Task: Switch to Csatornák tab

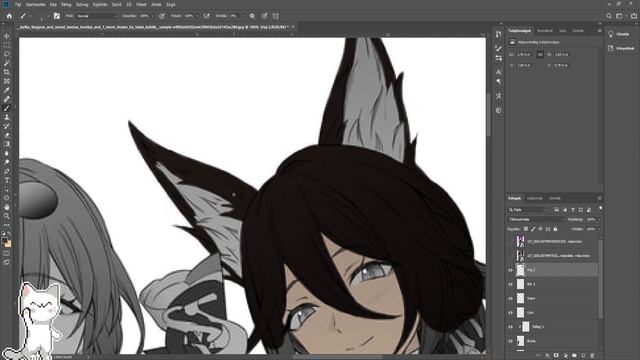Action: click(535, 198)
